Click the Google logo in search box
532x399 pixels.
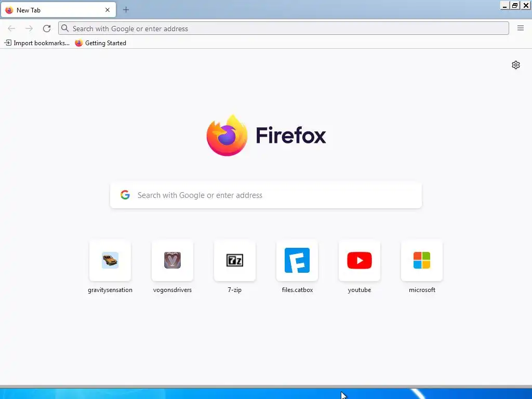[125, 195]
